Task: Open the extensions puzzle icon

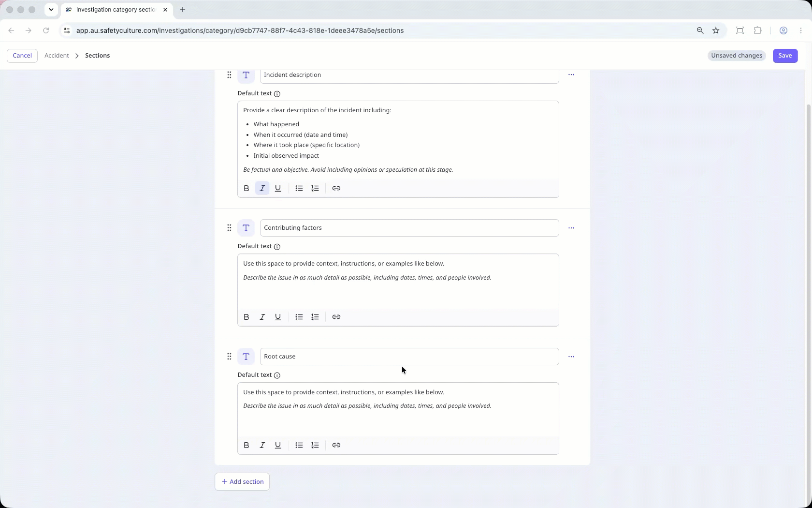Action: click(x=757, y=30)
